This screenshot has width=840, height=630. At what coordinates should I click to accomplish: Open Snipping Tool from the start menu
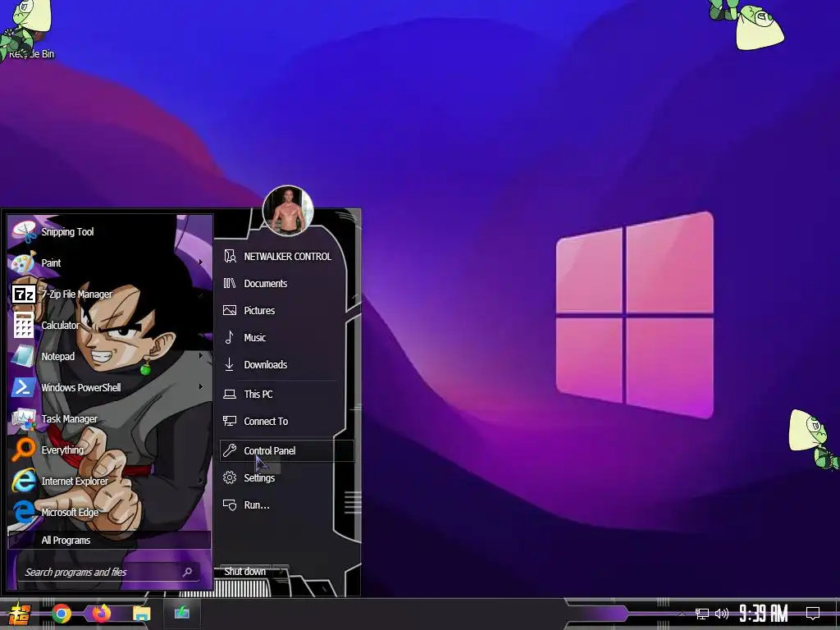(x=110, y=232)
